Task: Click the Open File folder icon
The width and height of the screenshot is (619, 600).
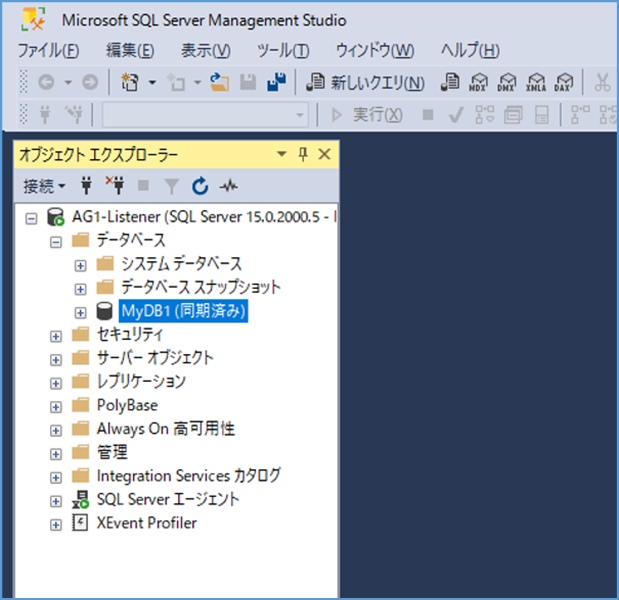Action: tap(219, 82)
